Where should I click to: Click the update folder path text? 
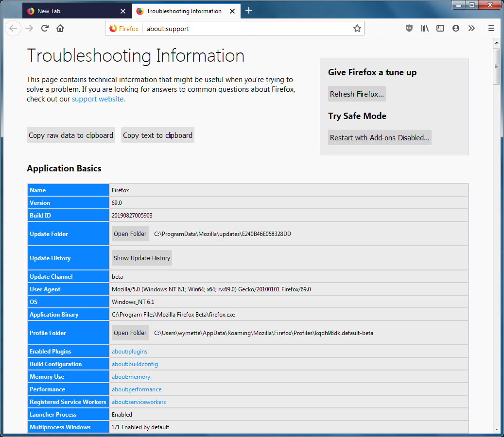coord(223,234)
